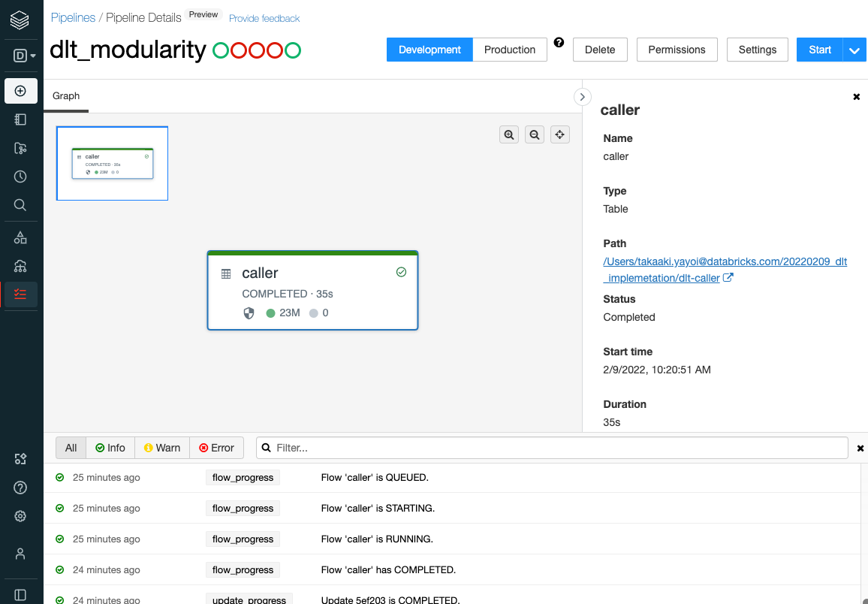Zoom in on the pipeline graph
This screenshot has width=868, height=604.
(509, 134)
